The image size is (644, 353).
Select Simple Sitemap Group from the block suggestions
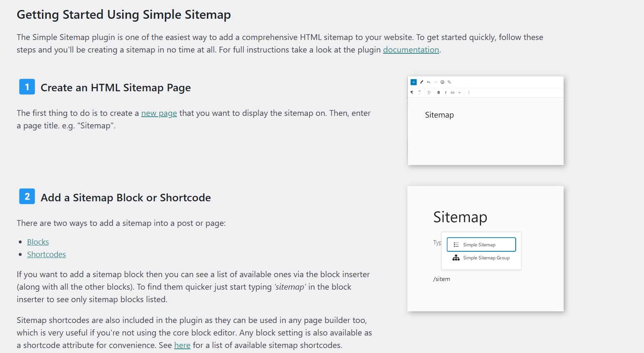[x=485, y=258]
